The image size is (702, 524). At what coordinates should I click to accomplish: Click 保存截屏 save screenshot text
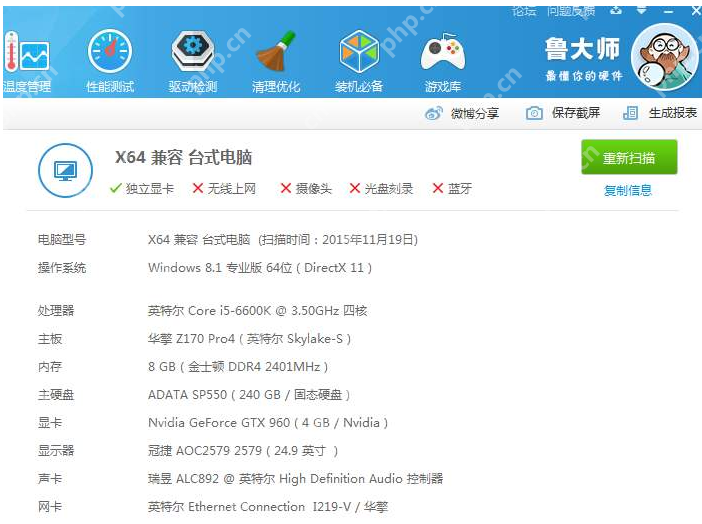[576, 113]
